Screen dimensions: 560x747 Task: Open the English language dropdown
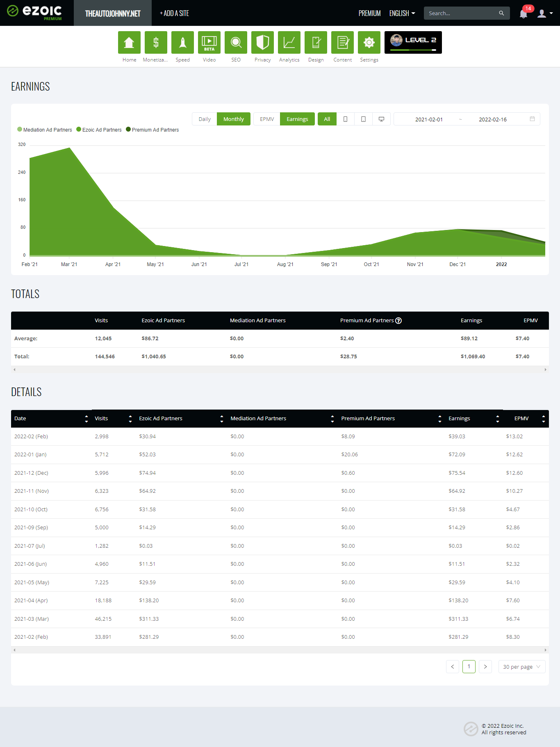(402, 13)
